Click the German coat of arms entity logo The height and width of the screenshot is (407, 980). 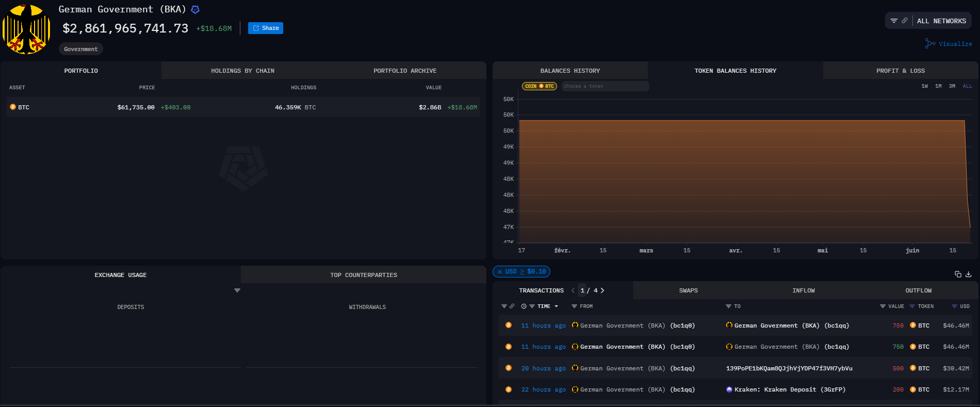(26, 29)
